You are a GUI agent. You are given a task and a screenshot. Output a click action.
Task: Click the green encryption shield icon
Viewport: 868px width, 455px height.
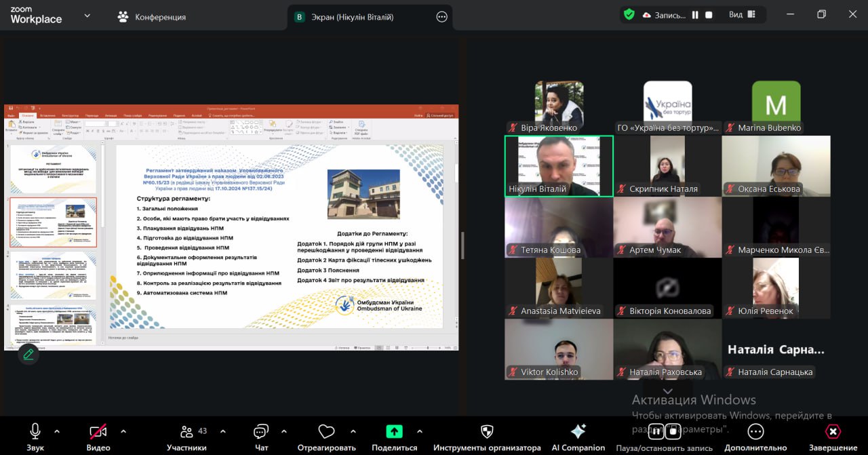click(629, 14)
